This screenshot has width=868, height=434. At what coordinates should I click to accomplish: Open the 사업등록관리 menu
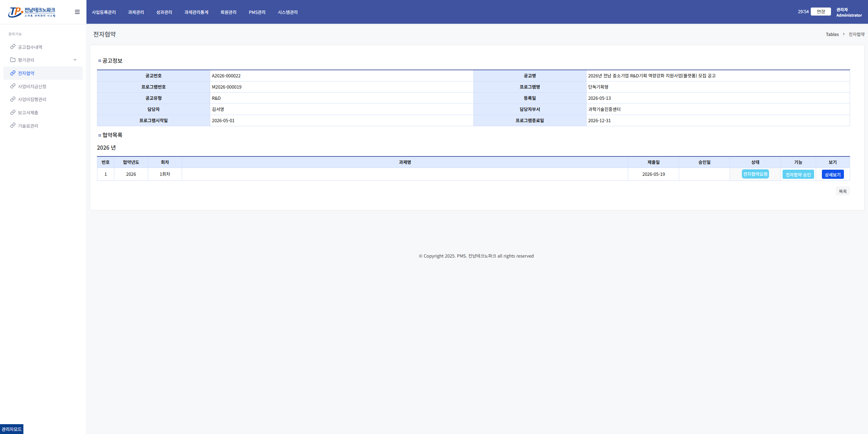point(104,12)
